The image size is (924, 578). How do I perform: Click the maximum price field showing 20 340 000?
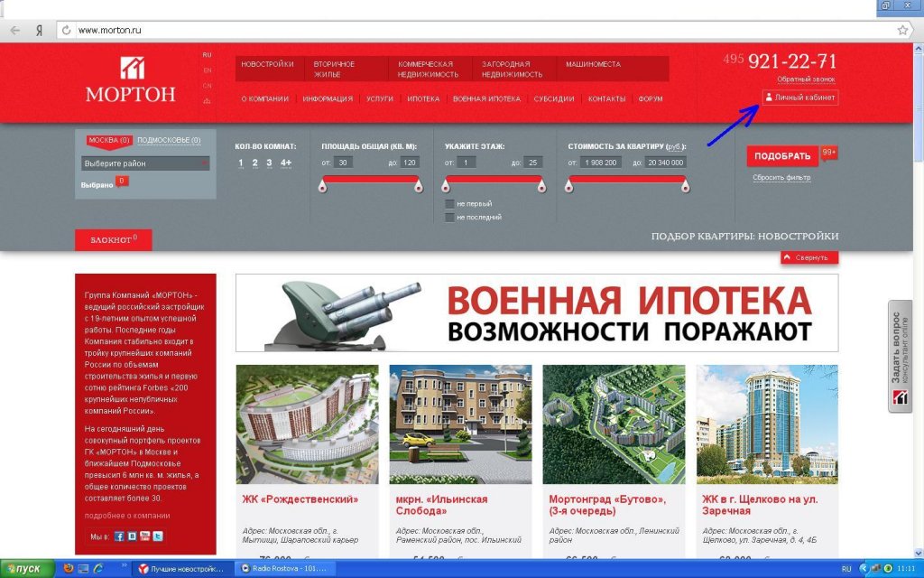[665, 163]
